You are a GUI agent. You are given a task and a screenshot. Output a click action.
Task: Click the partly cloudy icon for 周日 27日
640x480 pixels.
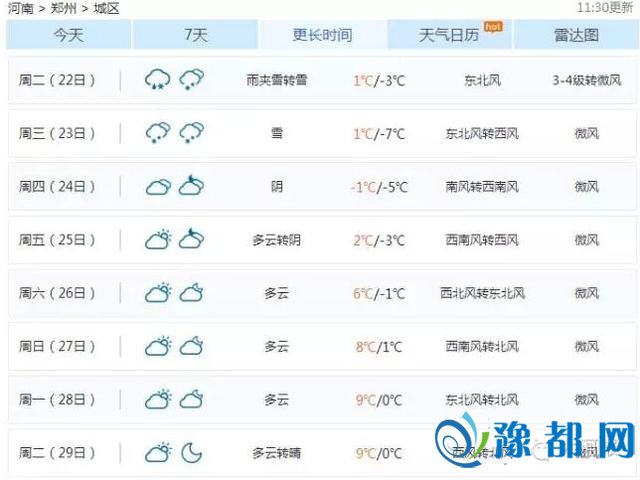[x=158, y=347]
